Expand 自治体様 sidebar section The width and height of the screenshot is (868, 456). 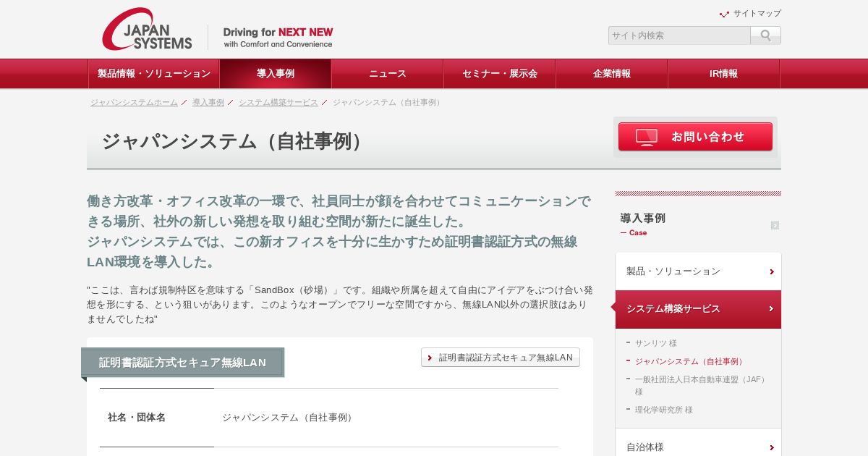(698, 447)
